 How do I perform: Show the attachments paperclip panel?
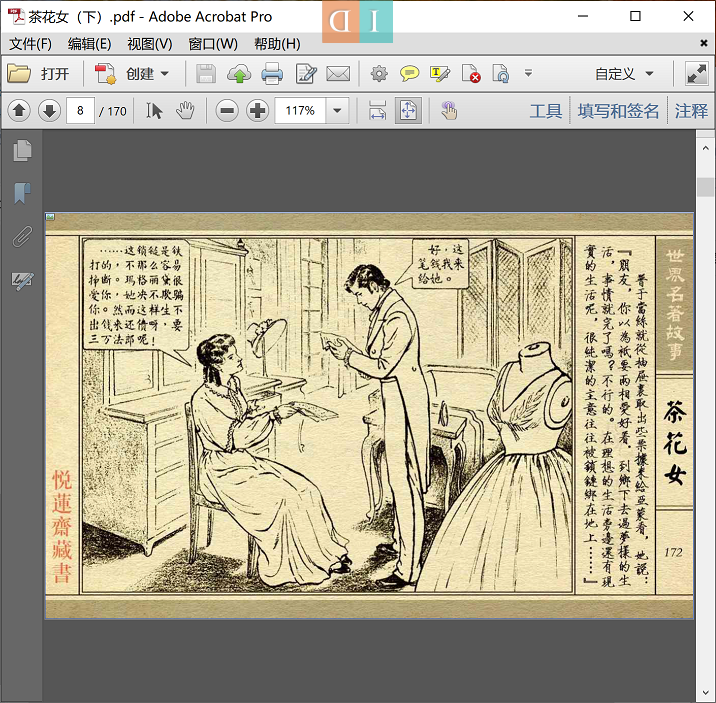[x=22, y=236]
